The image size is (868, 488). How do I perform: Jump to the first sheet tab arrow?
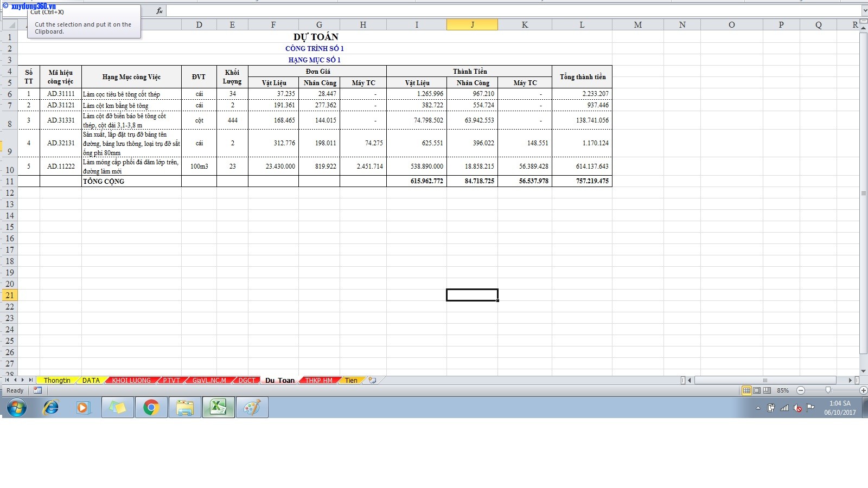(x=7, y=380)
